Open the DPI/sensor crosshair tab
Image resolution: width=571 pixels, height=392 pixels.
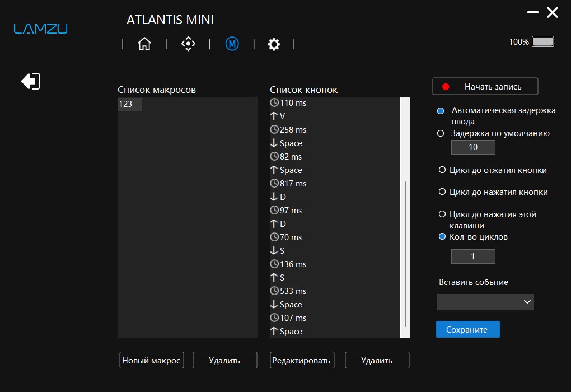pos(188,44)
